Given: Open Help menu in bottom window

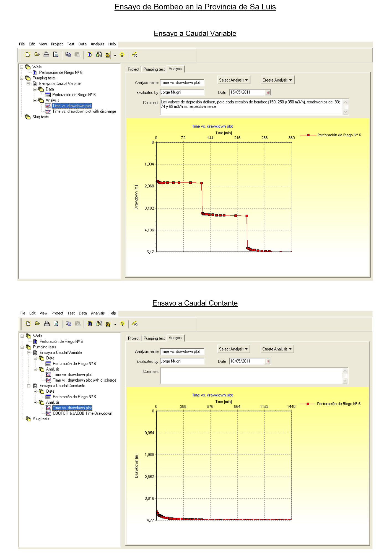Looking at the screenshot, I should point(112,313).
